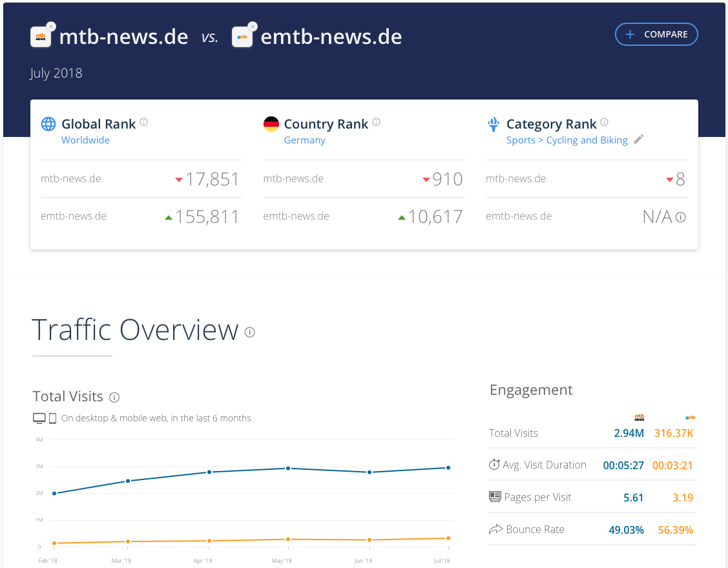This screenshot has height=568, width=728.
Task: Select the Jul '18 point on blue line
Action: click(x=448, y=468)
